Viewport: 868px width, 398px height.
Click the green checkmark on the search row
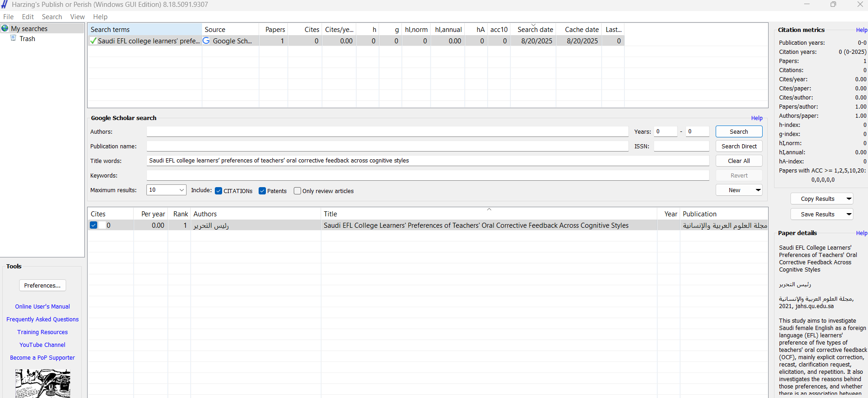coord(94,41)
